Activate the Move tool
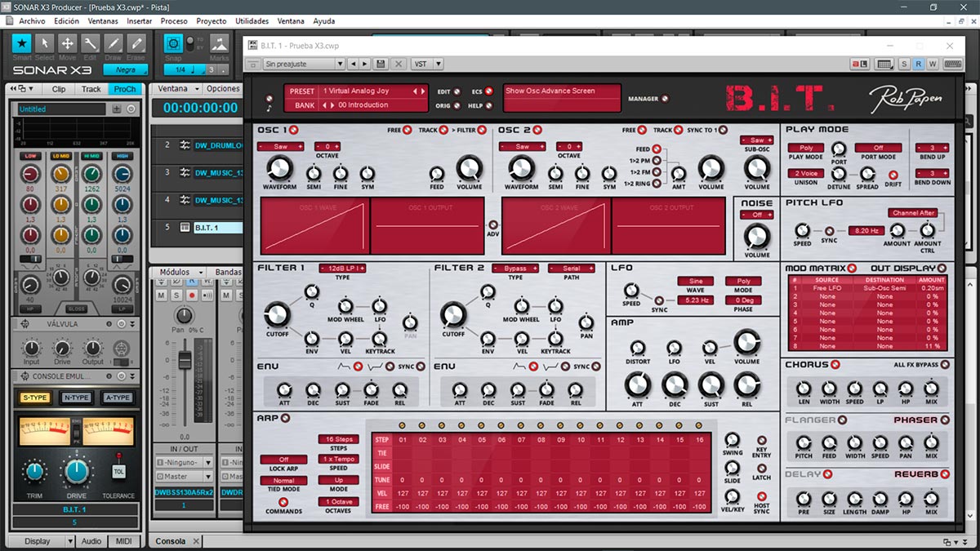This screenshot has height=551, width=980. click(68, 43)
